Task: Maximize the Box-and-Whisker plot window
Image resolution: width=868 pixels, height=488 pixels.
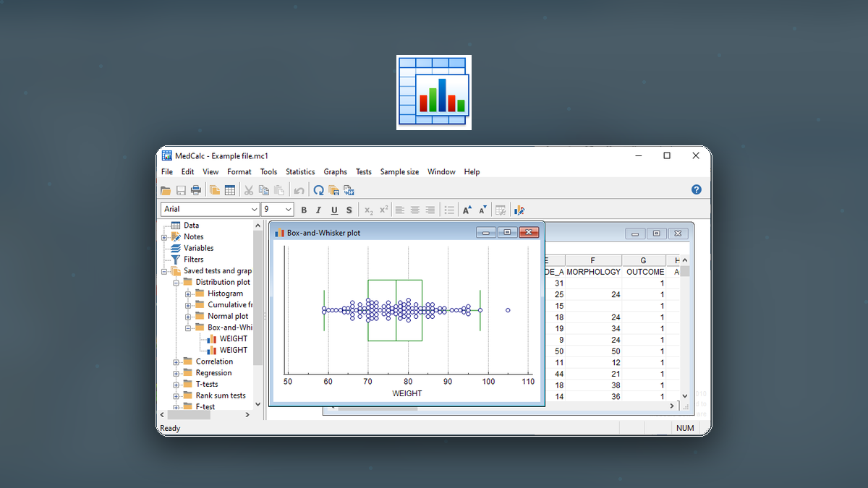Action: tap(508, 232)
